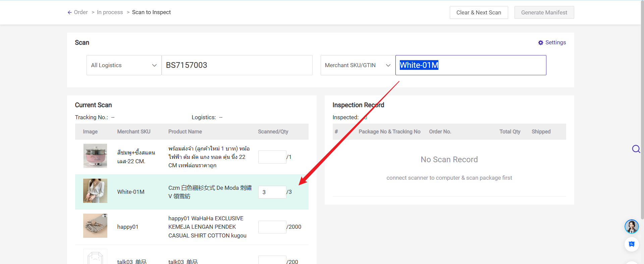
Task: Click the /2000 quantity text
Action: [x=294, y=227]
